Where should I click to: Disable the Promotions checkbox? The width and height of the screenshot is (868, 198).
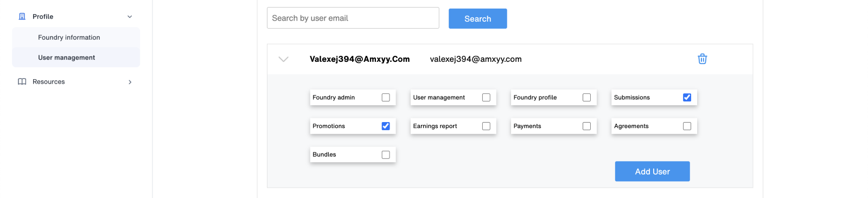point(386,126)
